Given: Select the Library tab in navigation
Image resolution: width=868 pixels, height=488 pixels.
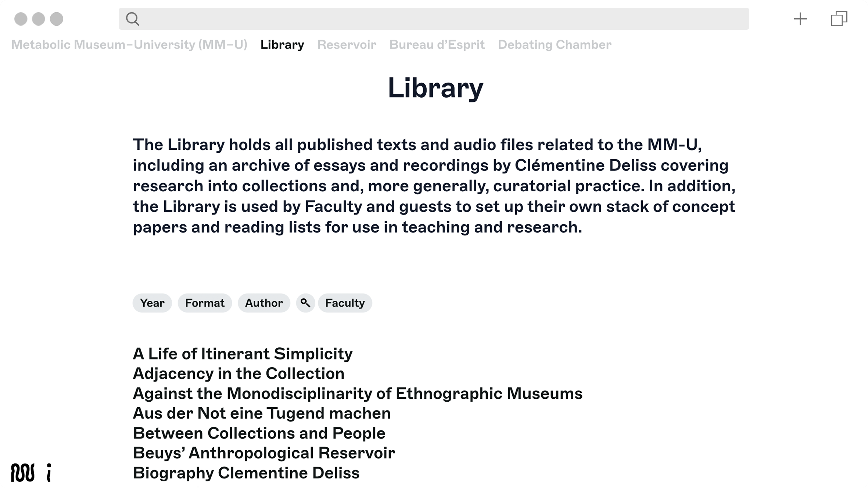Looking at the screenshot, I should point(282,45).
